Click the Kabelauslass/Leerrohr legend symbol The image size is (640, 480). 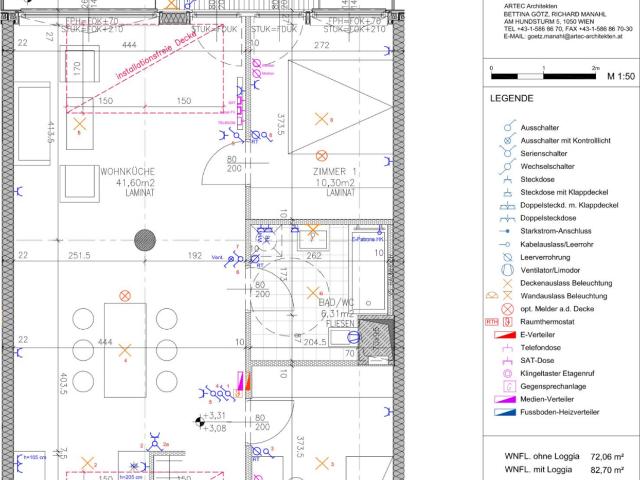pos(505,244)
